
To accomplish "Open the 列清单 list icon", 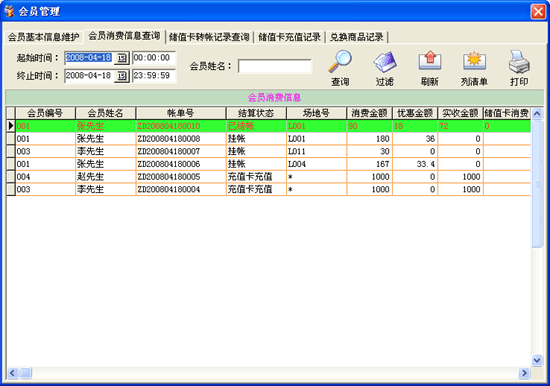I will [x=474, y=61].
